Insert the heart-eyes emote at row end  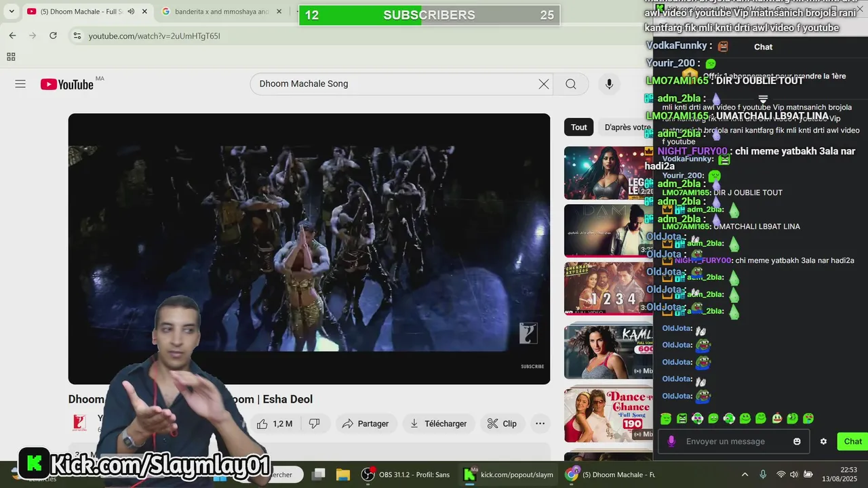[x=808, y=419]
